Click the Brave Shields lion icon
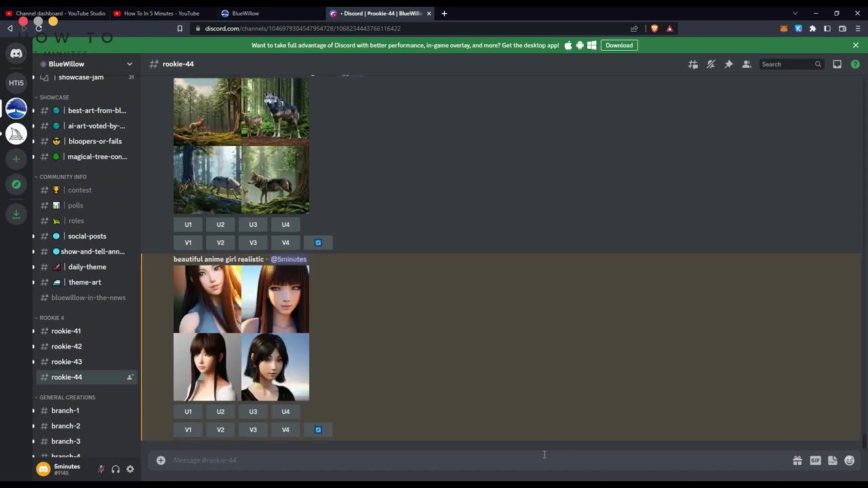 tap(654, 28)
